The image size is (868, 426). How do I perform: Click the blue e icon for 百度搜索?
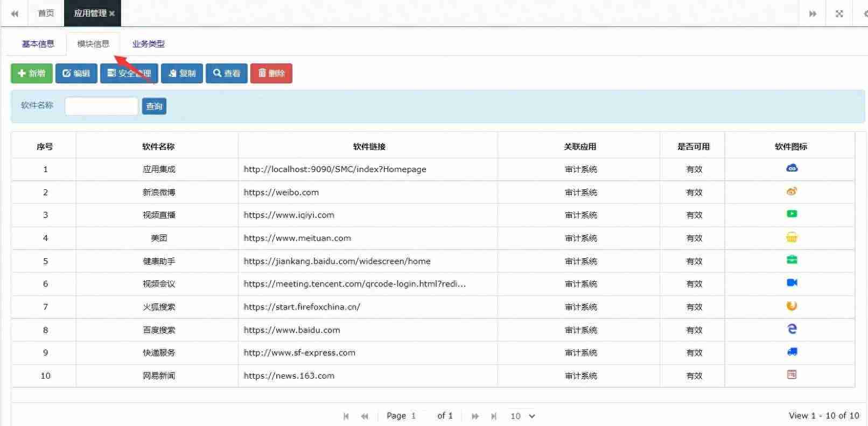tap(792, 329)
